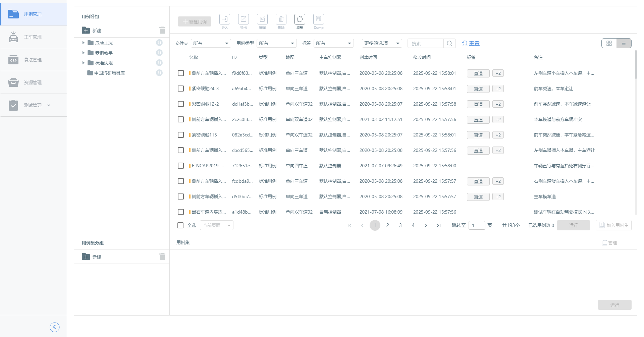
Task: Expand the 测试管理 sidebar chevron
Action: pos(49,105)
